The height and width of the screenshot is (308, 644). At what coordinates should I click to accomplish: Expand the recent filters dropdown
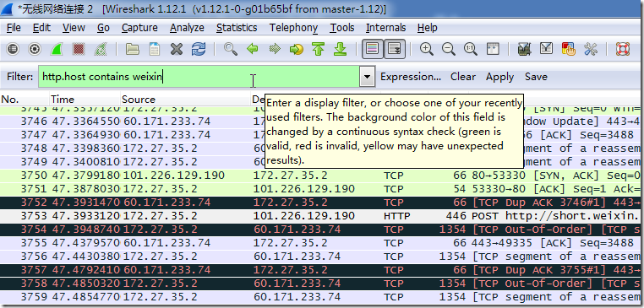pos(367,77)
